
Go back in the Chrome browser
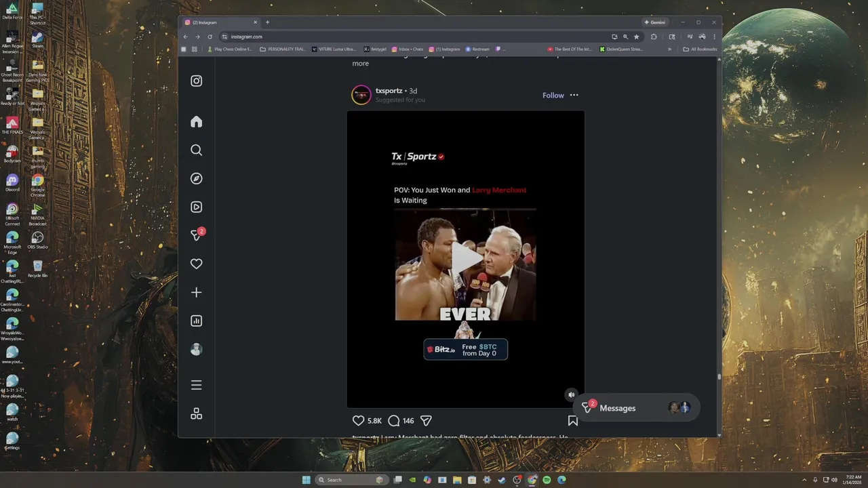tap(186, 37)
